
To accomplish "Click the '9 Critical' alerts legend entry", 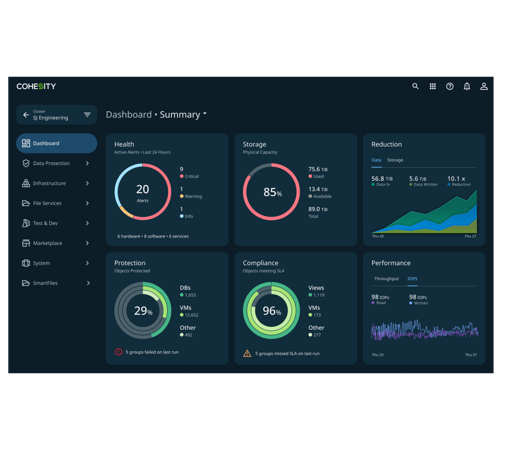I will pos(189,173).
